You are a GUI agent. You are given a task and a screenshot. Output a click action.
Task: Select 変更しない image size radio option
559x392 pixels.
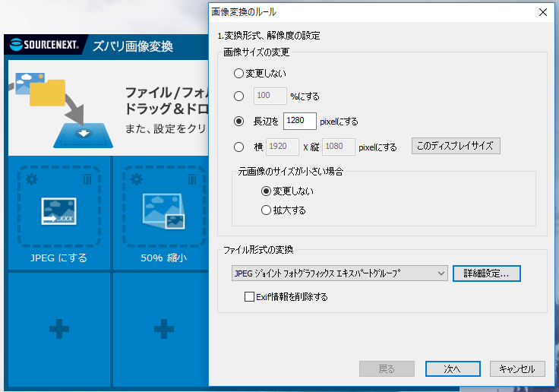coord(238,74)
